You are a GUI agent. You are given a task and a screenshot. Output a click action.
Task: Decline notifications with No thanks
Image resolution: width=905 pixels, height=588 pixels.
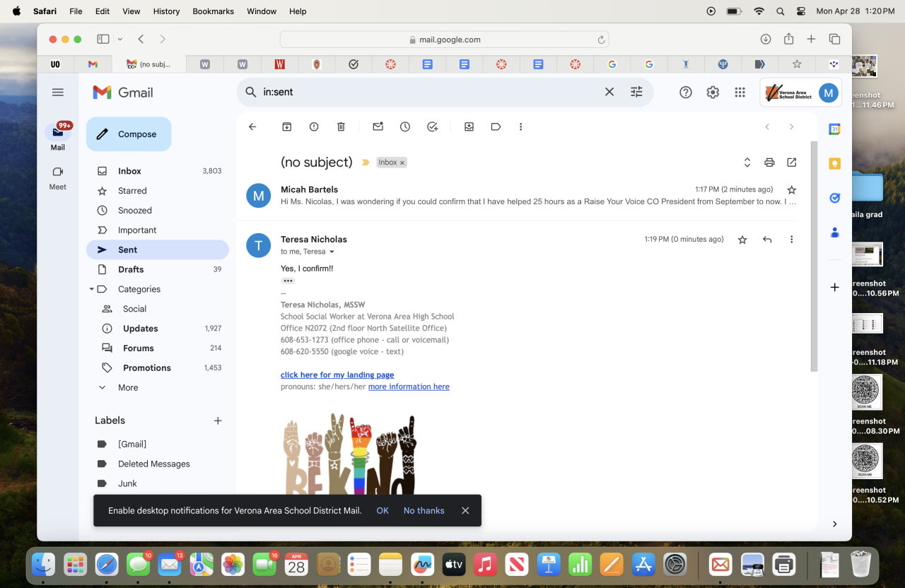(424, 510)
